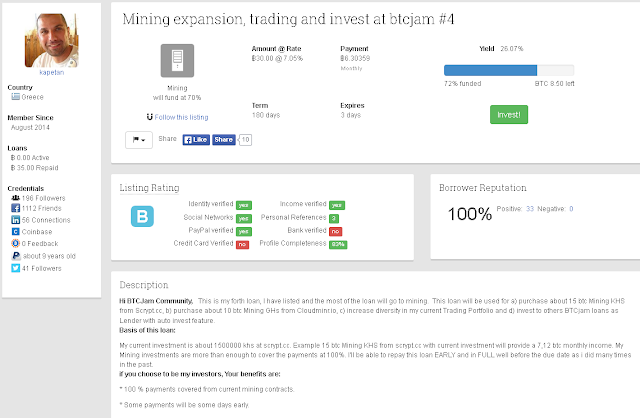This screenshot has width=640, height=418.
Task: Click the 196 Followers text
Action: [43, 198]
